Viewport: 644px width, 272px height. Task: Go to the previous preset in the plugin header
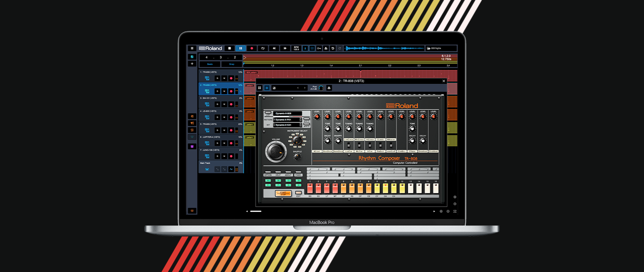(x=298, y=88)
